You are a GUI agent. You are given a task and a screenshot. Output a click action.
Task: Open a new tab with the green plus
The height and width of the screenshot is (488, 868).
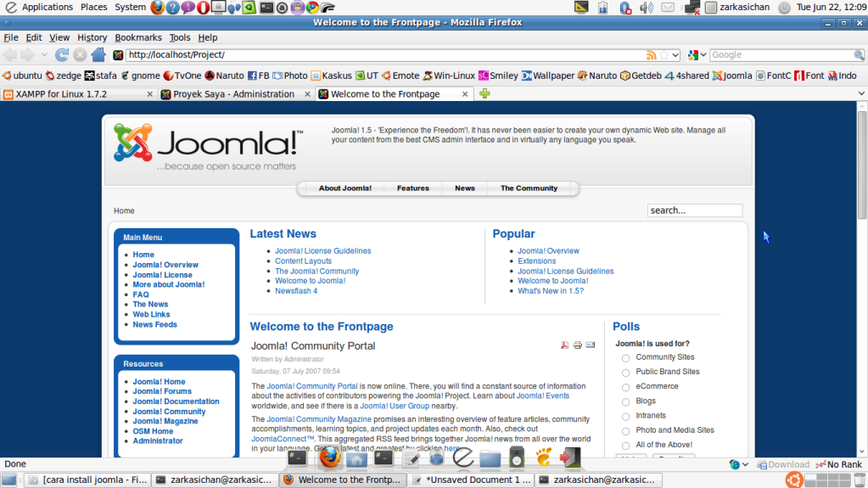tap(485, 93)
